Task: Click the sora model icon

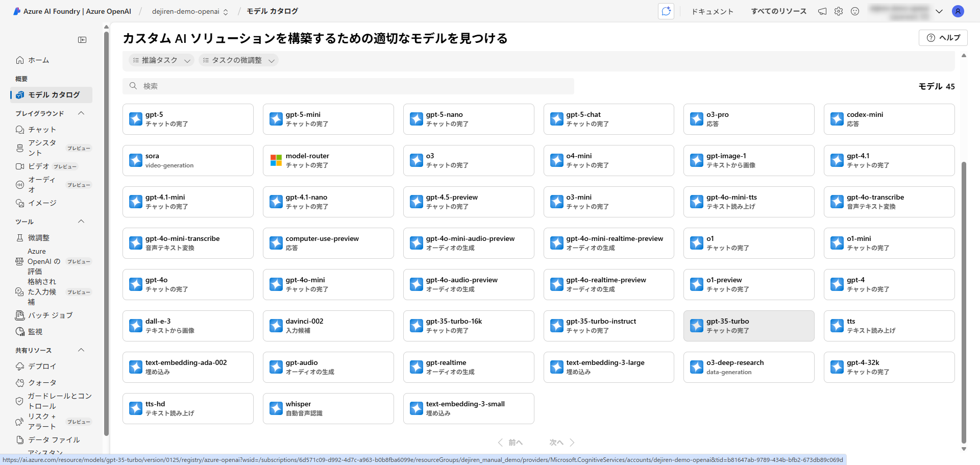Action: point(136,160)
